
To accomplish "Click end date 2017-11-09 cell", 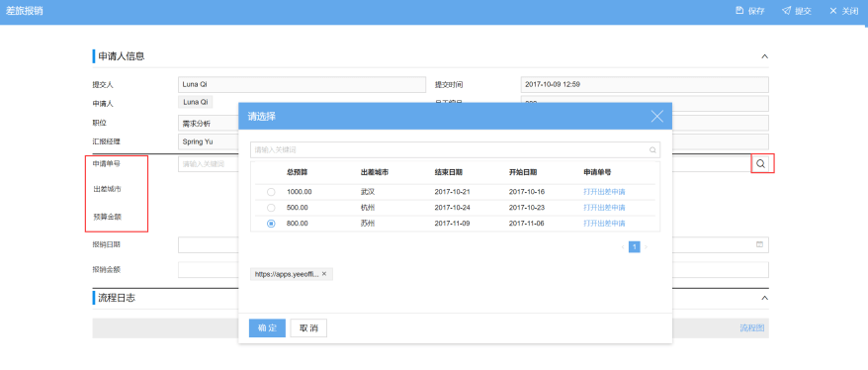I will point(453,224).
